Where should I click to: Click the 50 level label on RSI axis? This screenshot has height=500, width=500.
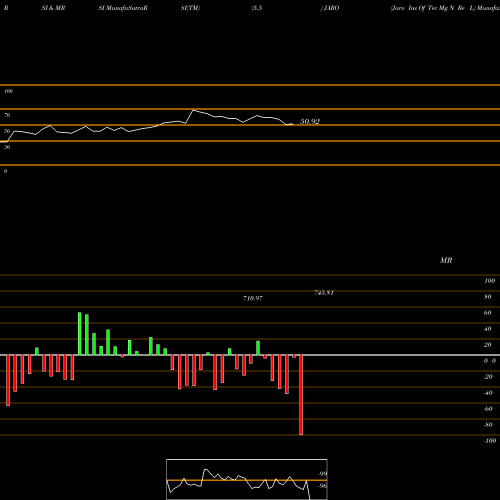tap(7, 131)
